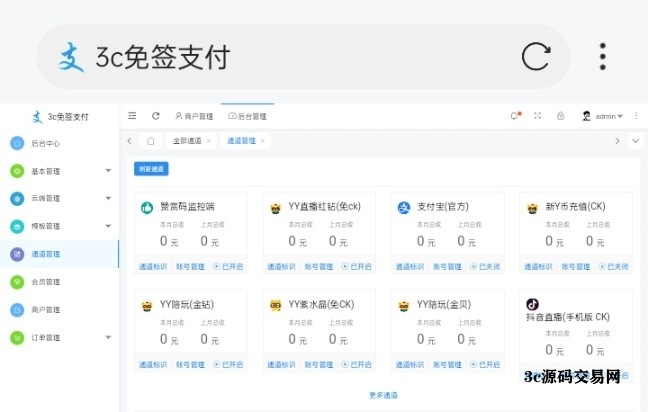Toggle 已开启 status on YY陪玩(金钻) card
The width and height of the screenshot is (648, 412).
[x=228, y=364]
